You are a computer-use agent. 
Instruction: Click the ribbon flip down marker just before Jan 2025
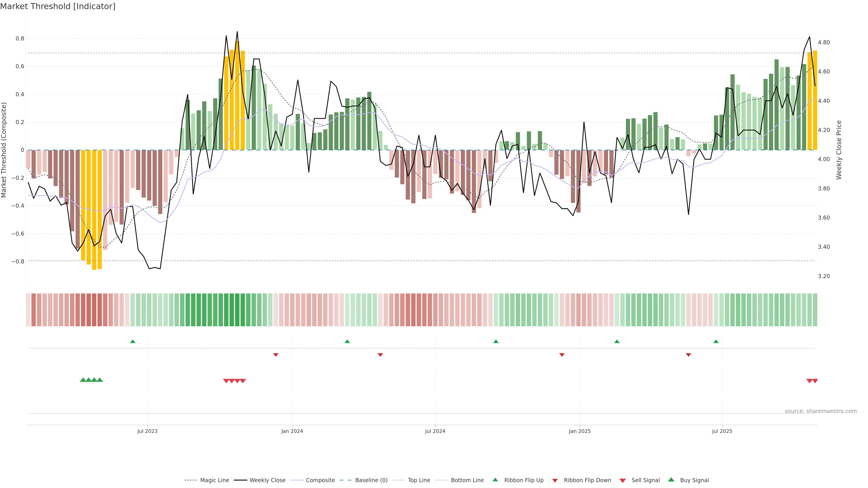point(562,355)
